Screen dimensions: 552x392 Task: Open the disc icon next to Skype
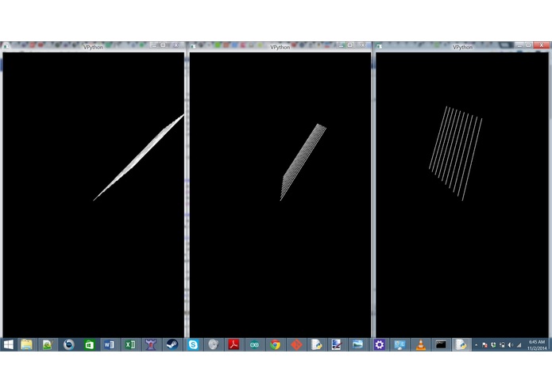pos(214,344)
